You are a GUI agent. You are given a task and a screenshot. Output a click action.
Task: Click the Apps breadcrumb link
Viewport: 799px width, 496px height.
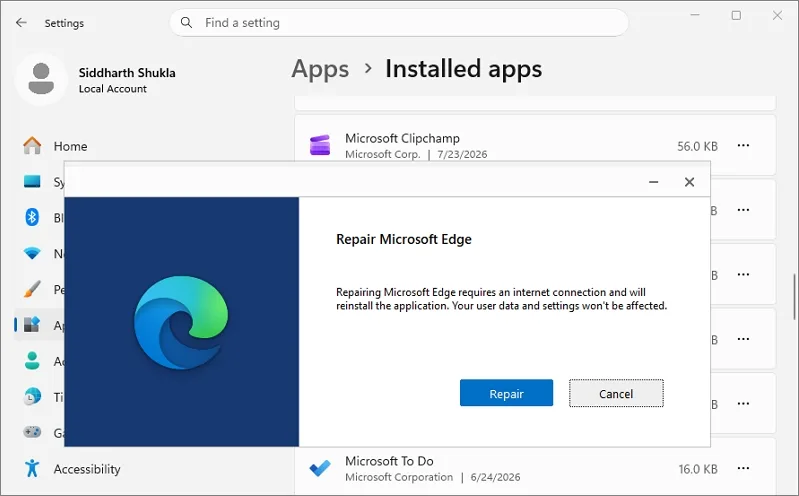320,69
